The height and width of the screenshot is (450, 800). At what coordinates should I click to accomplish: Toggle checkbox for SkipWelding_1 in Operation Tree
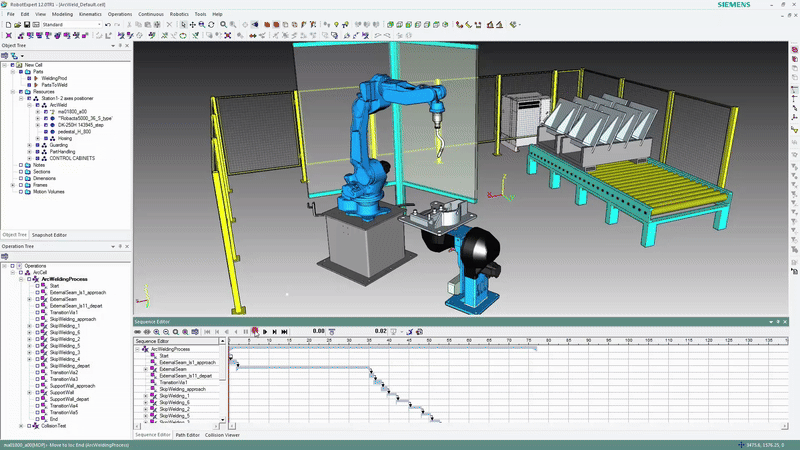pyautogui.click(x=37, y=326)
